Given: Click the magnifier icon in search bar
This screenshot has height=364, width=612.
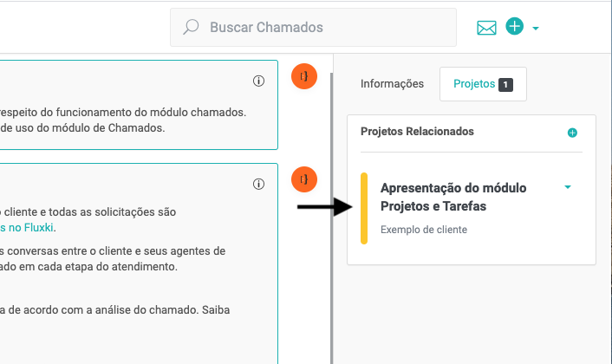Looking at the screenshot, I should [x=192, y=28].
